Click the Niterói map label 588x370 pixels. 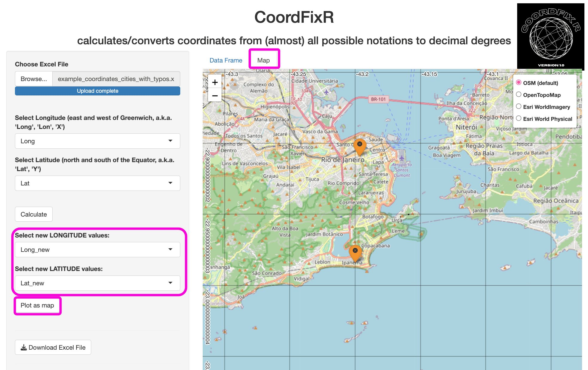click(x=466, y=127)
